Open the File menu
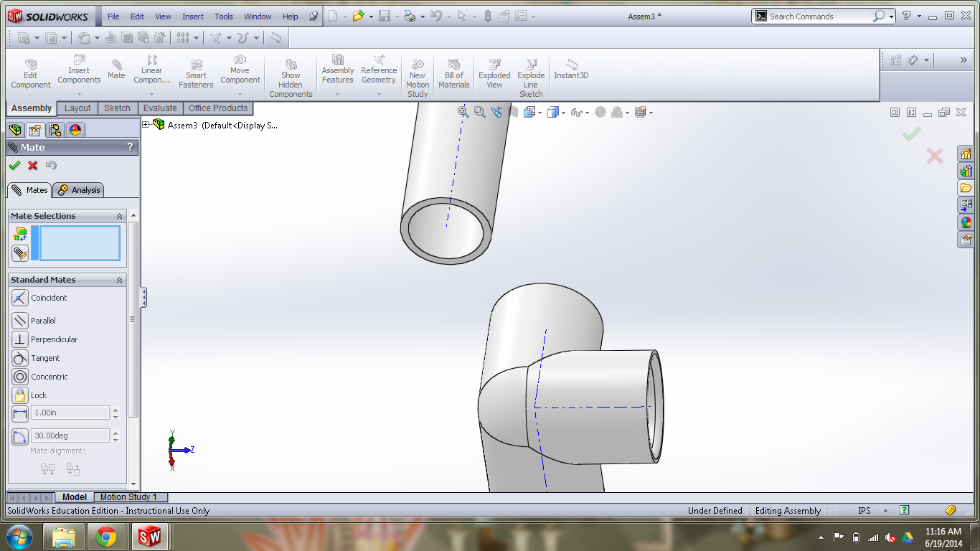The width and height of the screenshot is (980, 551). pyautogui.click(x=113, y=17)
